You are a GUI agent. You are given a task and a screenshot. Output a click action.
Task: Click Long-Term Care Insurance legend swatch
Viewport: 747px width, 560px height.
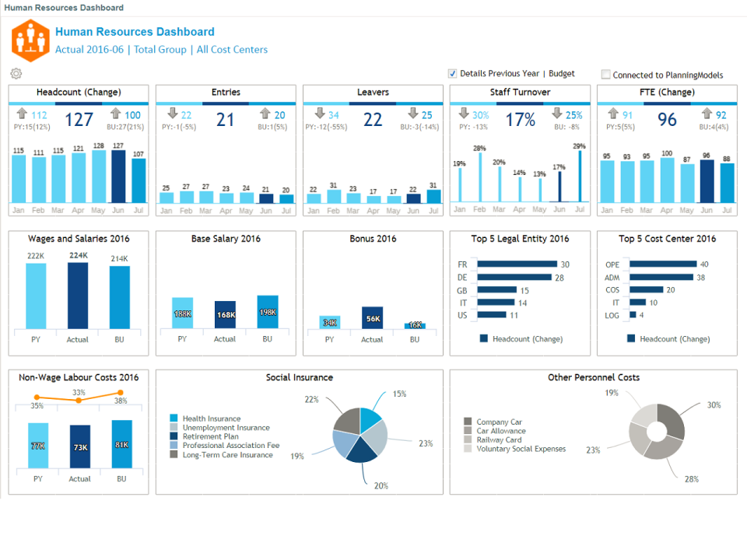174,454
